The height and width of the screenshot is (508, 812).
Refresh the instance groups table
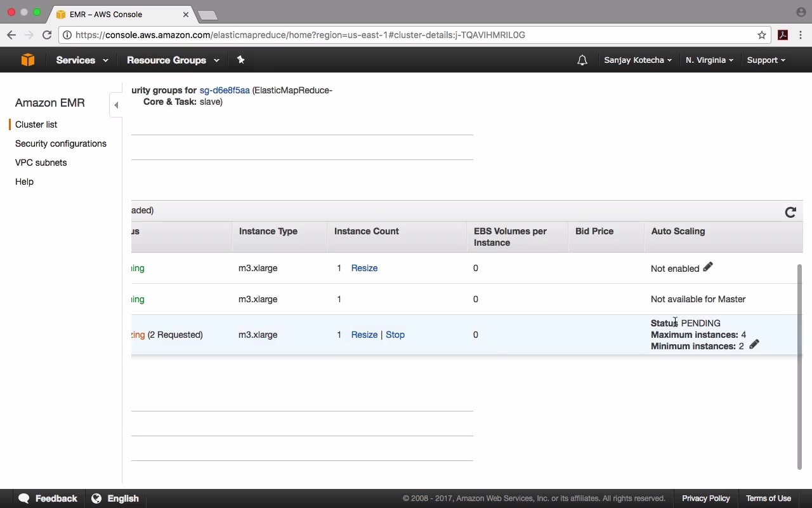pyautogui.click(x=790, y=212)
